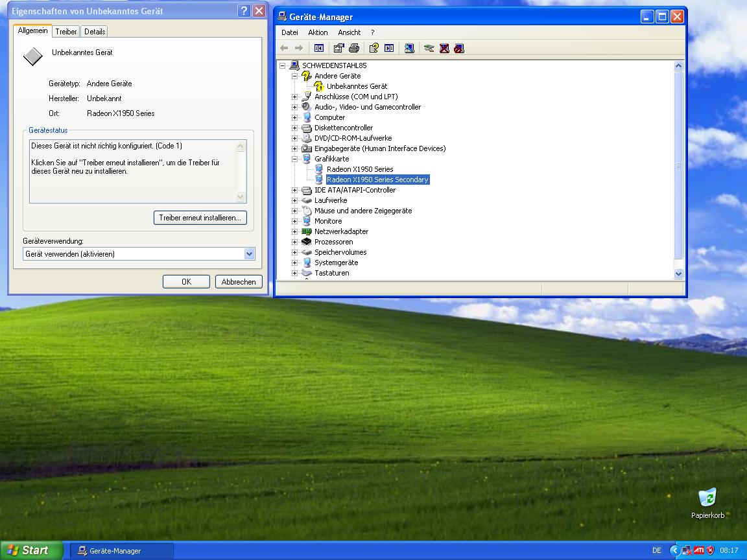Screen dimensions: 747x560
Task: Collapse the Grafikkarte category
Action: (x=294, y=159)
